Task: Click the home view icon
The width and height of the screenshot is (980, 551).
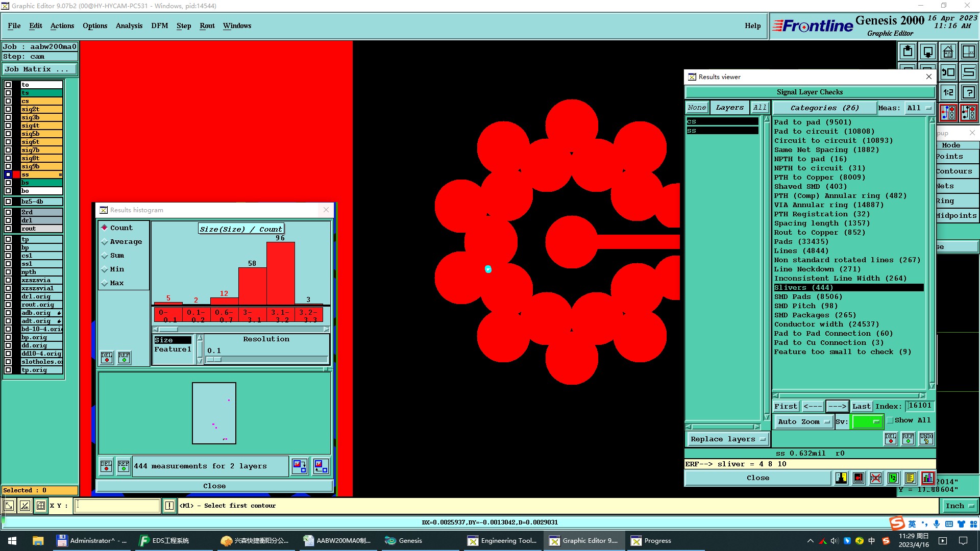Action: (x=948, y=52)
